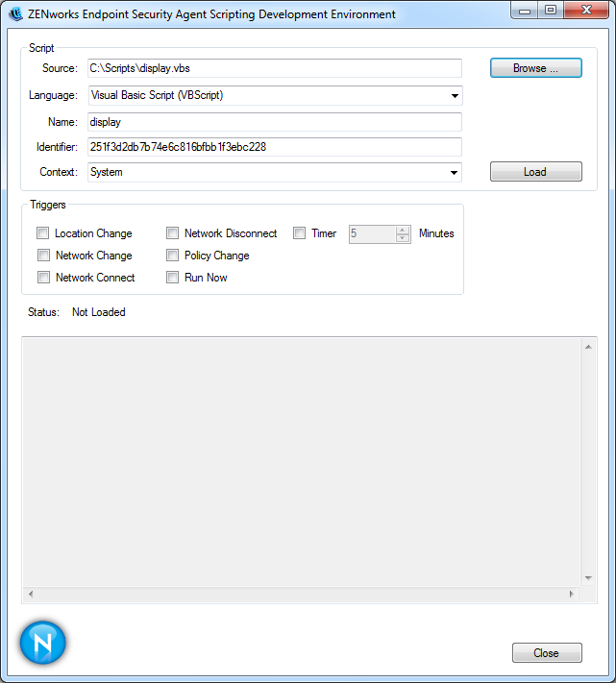616x683 pixels.
Task: Click the output pane scroll down arrow
Action: [588, 578]
